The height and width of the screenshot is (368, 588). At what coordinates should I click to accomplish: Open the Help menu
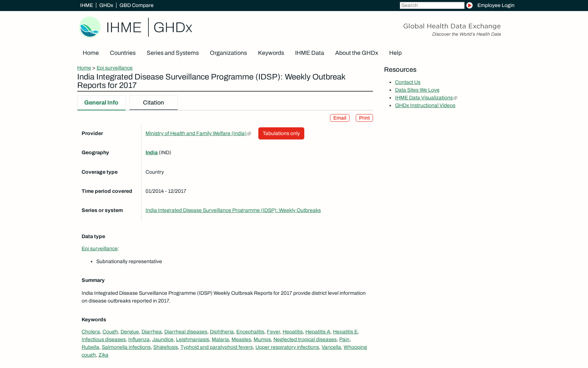[x=395, y=53]
